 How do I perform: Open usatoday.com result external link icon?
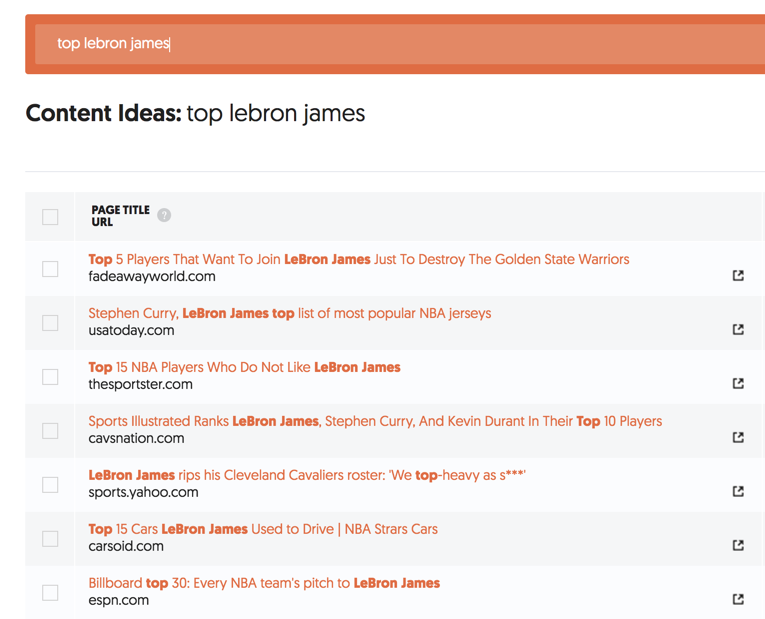tap(738, 329)
